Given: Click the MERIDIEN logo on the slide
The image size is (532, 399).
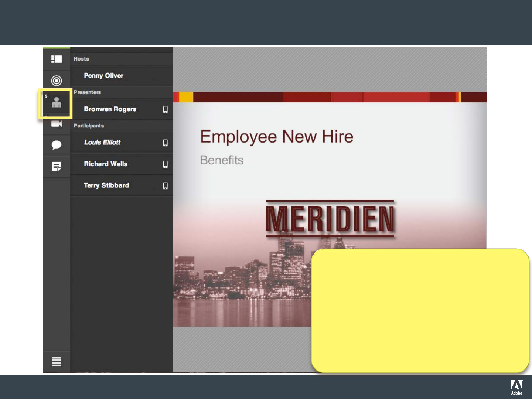Looking at the screenshot, I should tap(330, 219).
